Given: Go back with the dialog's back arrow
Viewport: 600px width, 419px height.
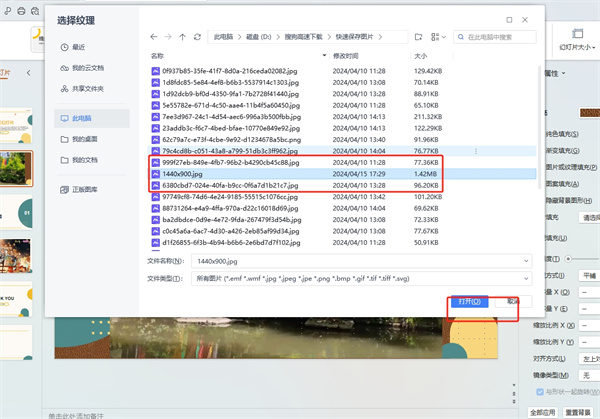Looking at the screenshot, I should [154, 37].
